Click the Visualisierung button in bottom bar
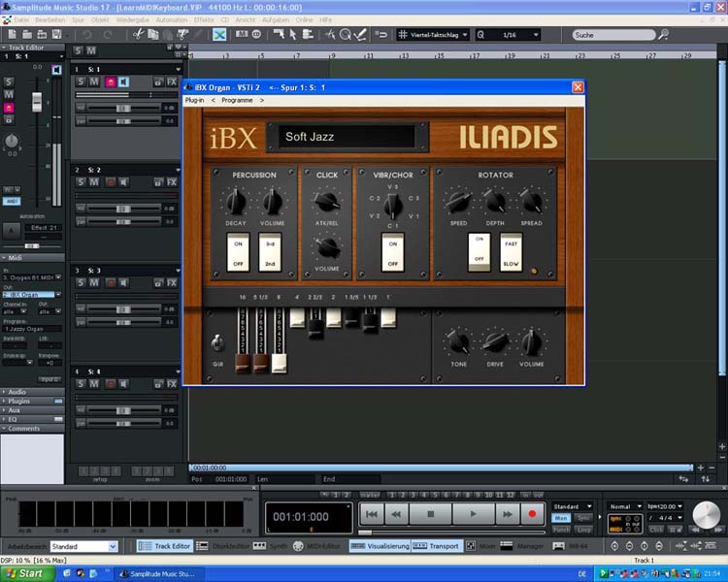The width and height of the screenshot is (728, 582). click(380, 546)
